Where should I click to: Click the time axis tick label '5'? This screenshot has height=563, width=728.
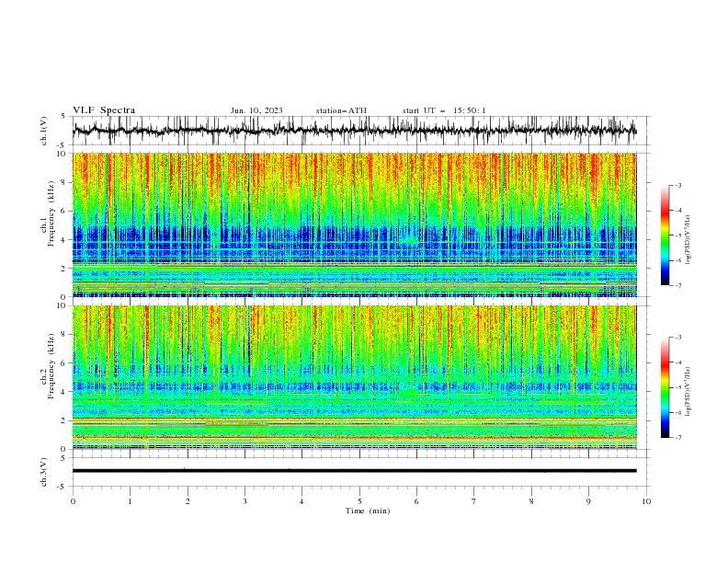pos(359,501)
